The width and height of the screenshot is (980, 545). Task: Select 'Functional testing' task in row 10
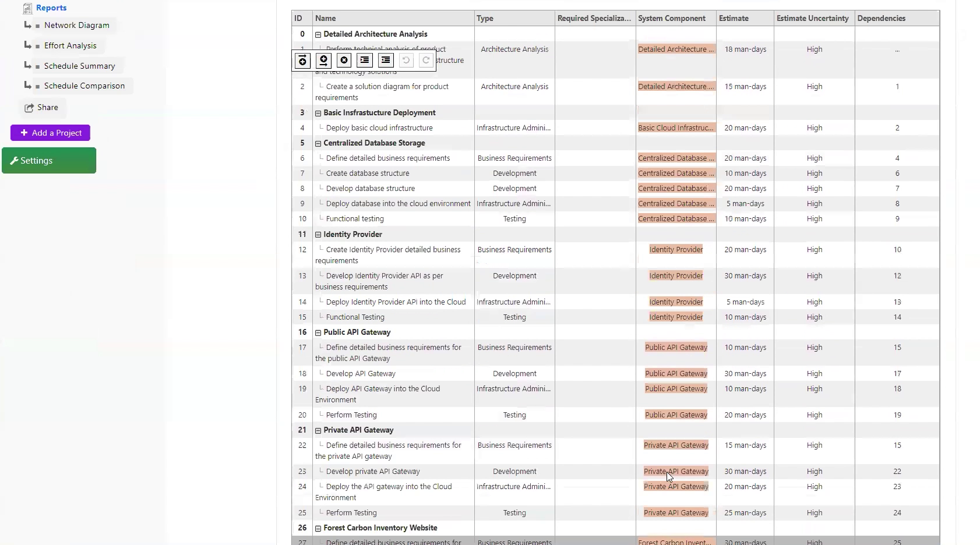[x=355, y=219]
